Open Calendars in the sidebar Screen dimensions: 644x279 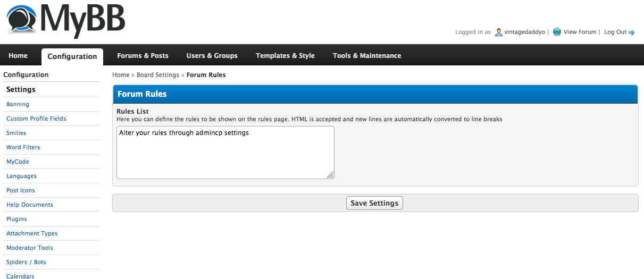coord(20,276)
